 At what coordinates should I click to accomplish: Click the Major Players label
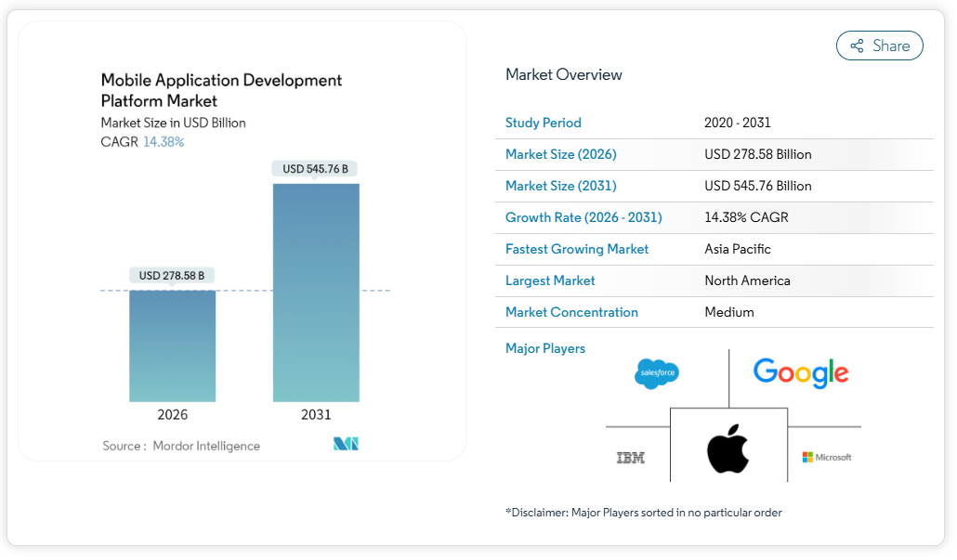click(x=545, y=348)
